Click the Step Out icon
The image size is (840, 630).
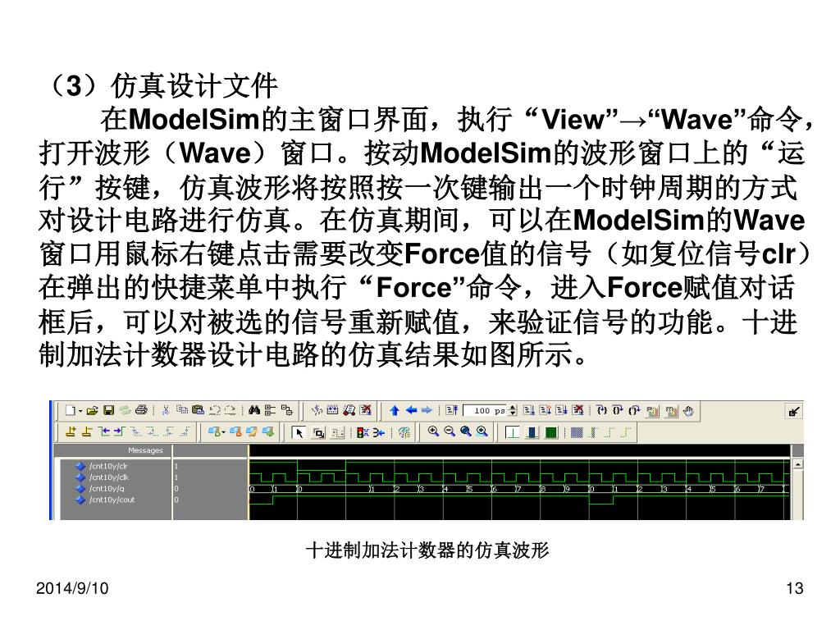(634, 410)
